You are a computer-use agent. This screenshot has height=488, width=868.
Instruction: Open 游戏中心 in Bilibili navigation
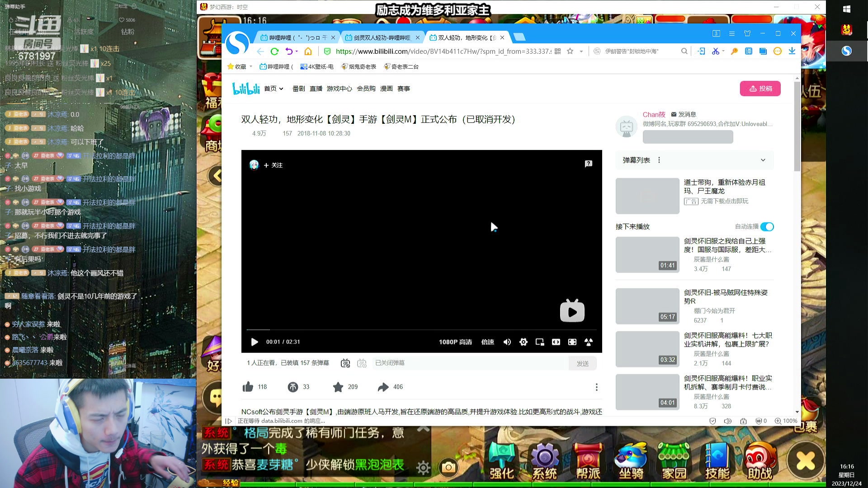340,89
